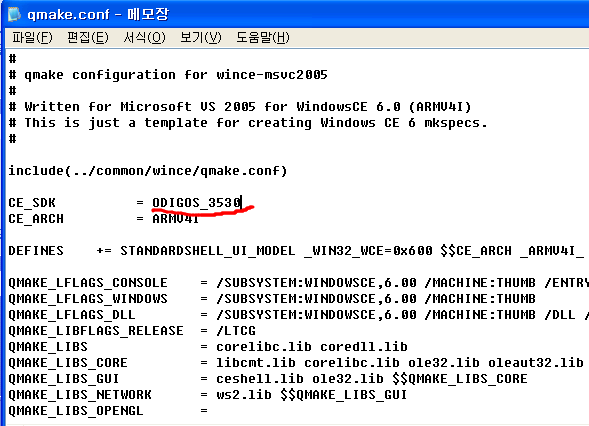This screenshot has height=426, width=589.
Task: Click QMAKE_LIBFLAGS_RELEASE variable
Action: pos(96,331)
